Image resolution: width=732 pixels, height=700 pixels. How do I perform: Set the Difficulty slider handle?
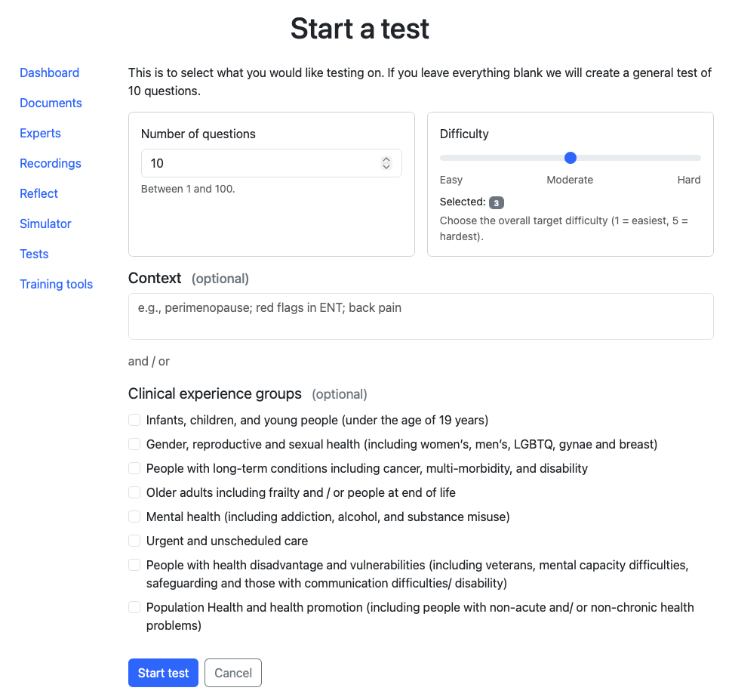click(x=570, y=158)
